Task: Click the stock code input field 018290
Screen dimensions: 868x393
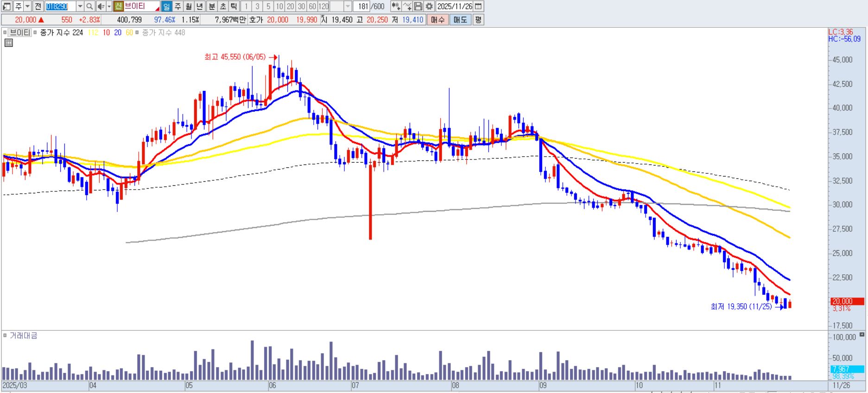Action: (60, 6)
